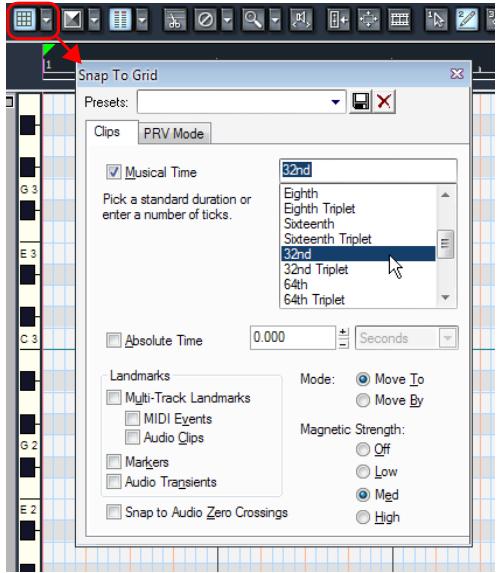The height and width of the screenshot is (573, 498).
Task: Click the duration list scrollbar thumb
Action: 445,244
